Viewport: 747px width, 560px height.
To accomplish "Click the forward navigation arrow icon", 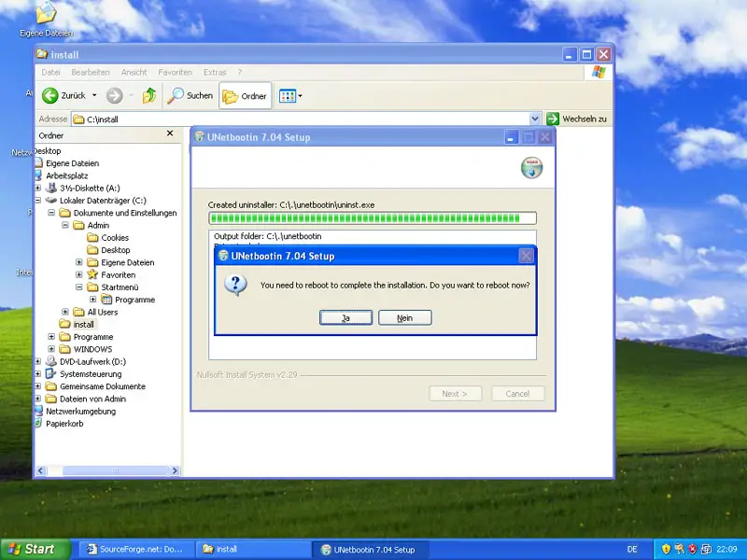I will click(x=114, y=96).
